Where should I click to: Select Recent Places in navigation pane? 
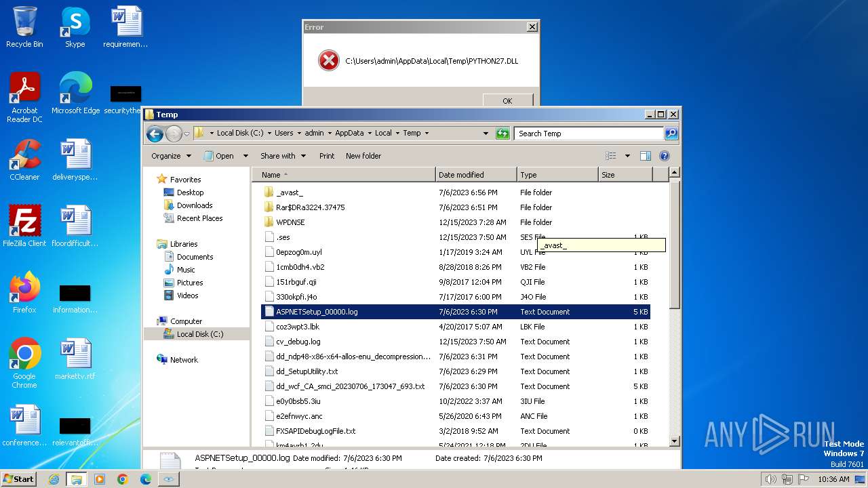[199, 218]
